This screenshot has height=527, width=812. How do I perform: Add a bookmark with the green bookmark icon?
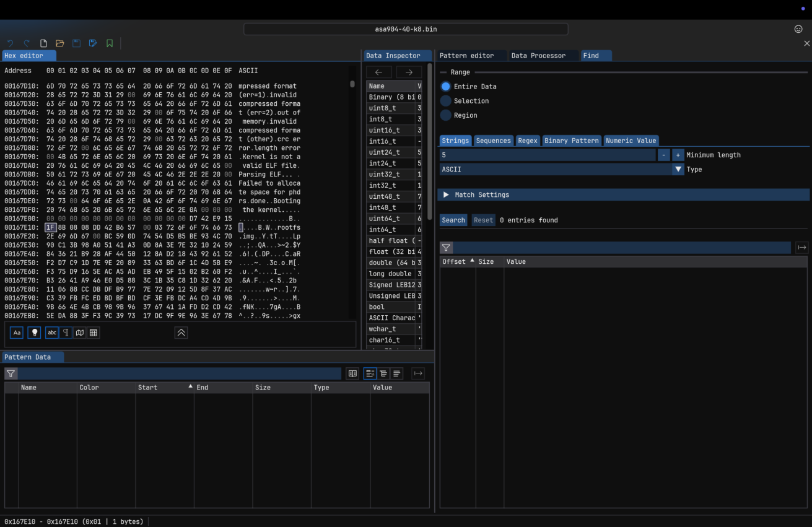[x=110, y=43]
